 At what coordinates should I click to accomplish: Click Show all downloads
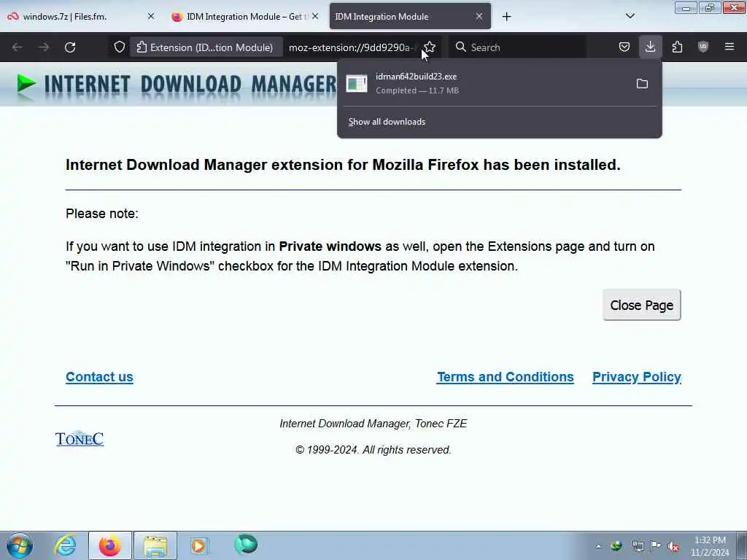pos(387,122)
